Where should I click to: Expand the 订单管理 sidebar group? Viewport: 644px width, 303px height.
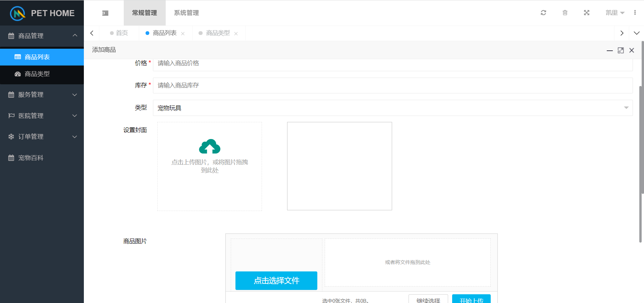click(42, 137)
